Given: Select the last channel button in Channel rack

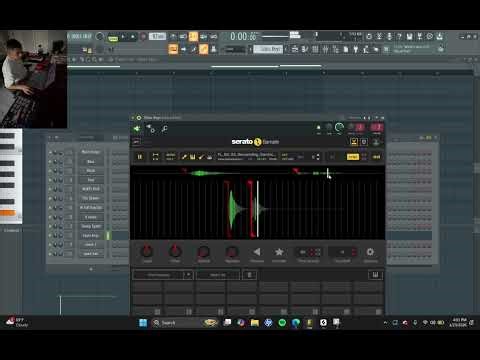Looking at the screenshot, I should click(91, 254).
